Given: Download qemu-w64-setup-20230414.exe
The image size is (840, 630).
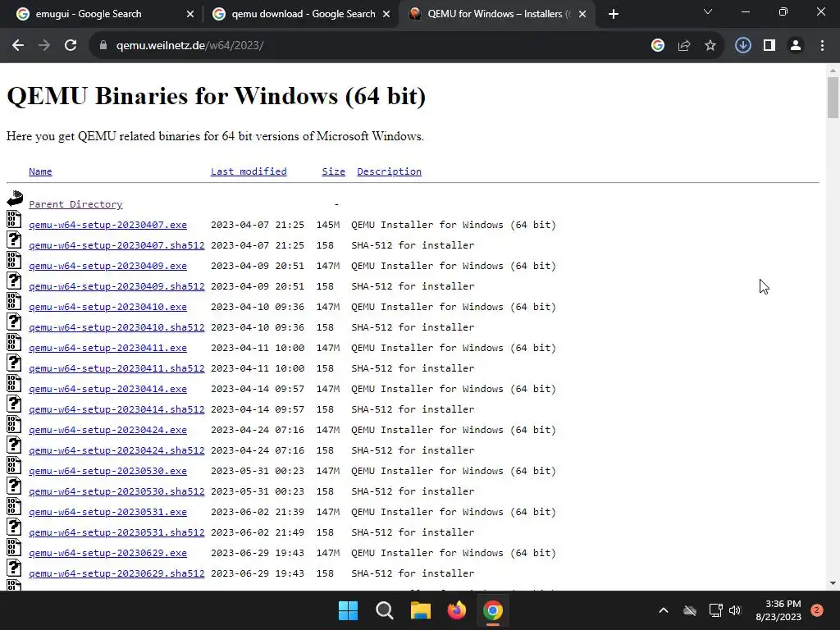Looking at the screenshot, I should 107,389.
